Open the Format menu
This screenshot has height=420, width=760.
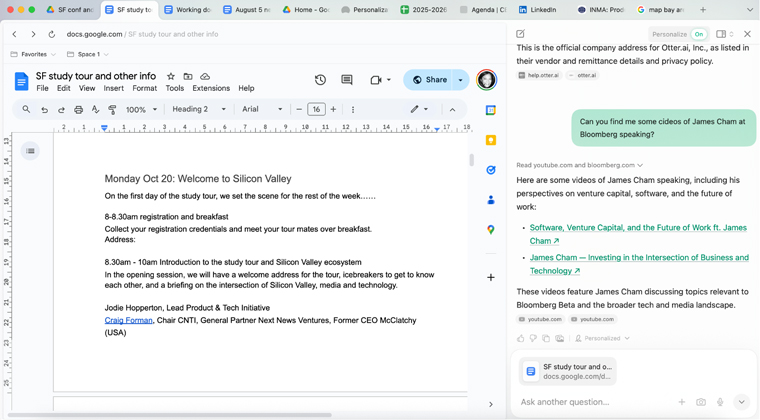point(144,88)
